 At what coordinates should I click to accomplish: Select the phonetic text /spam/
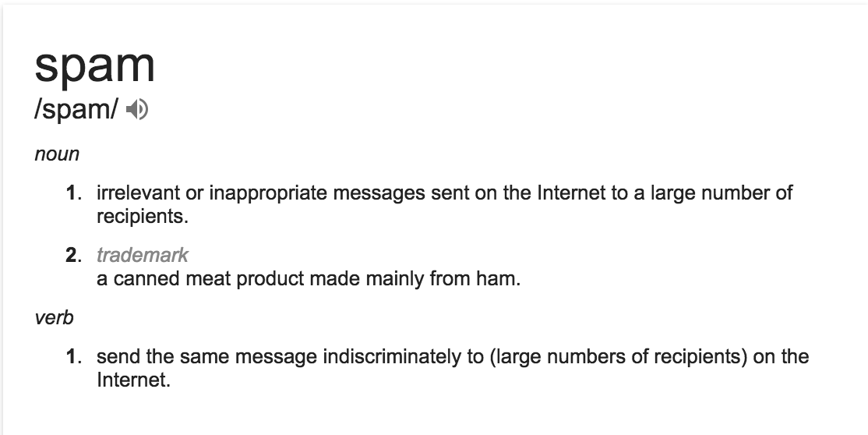(76, 109)
